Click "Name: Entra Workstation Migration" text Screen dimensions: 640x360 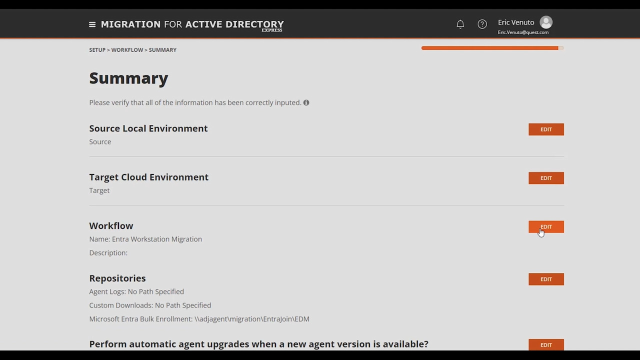pyautogui.click(x=145, y=239)
